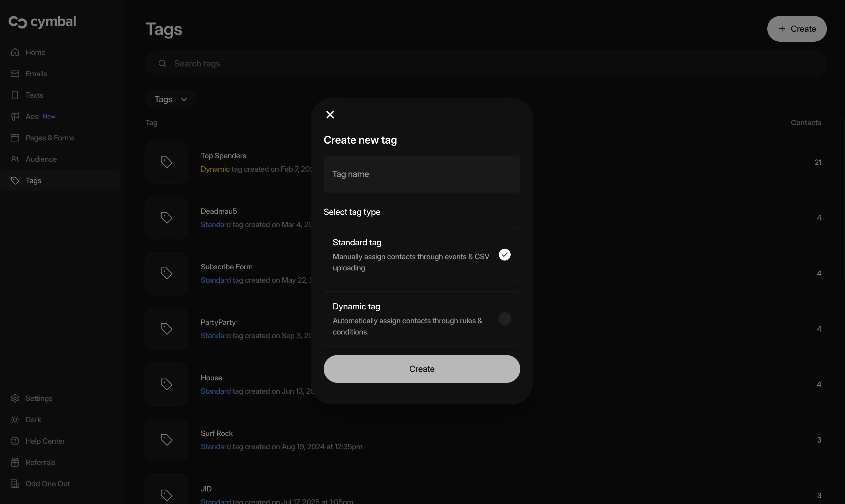Screen dimensions: 845x504
Task: Expand the Tags filter dropdown
Action: pyautogui.click(x=171, y=99)
